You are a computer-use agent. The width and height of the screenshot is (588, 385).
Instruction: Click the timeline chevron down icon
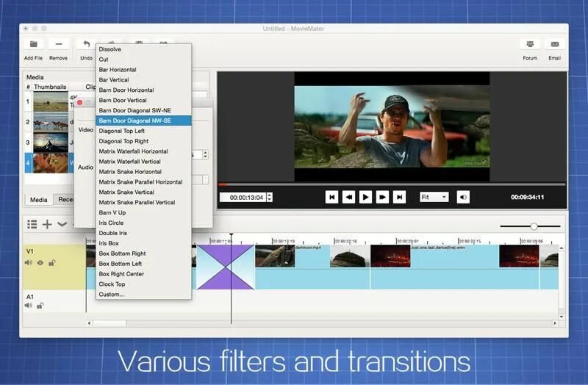click(62, 224)
